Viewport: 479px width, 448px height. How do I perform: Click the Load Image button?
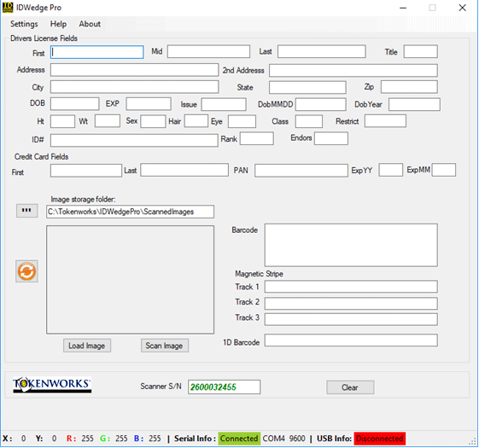point(87,346)
